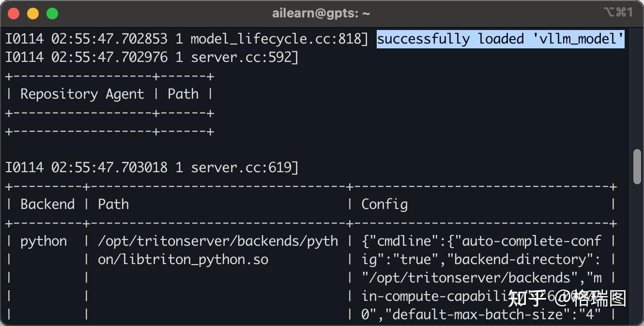Click the window title ailearn@gpts

coord(321,14)
